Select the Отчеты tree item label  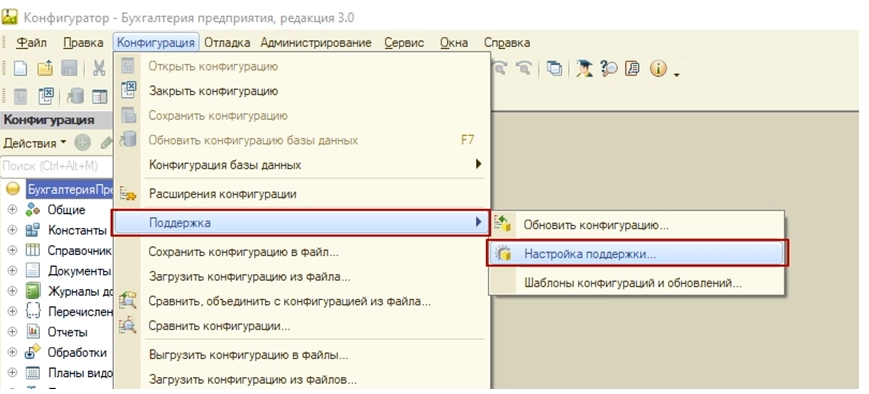point(68,332)
